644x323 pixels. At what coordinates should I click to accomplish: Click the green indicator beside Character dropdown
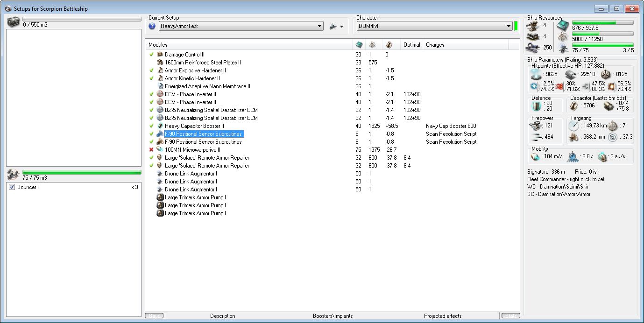pyautogui.click(x=516, y=26)
